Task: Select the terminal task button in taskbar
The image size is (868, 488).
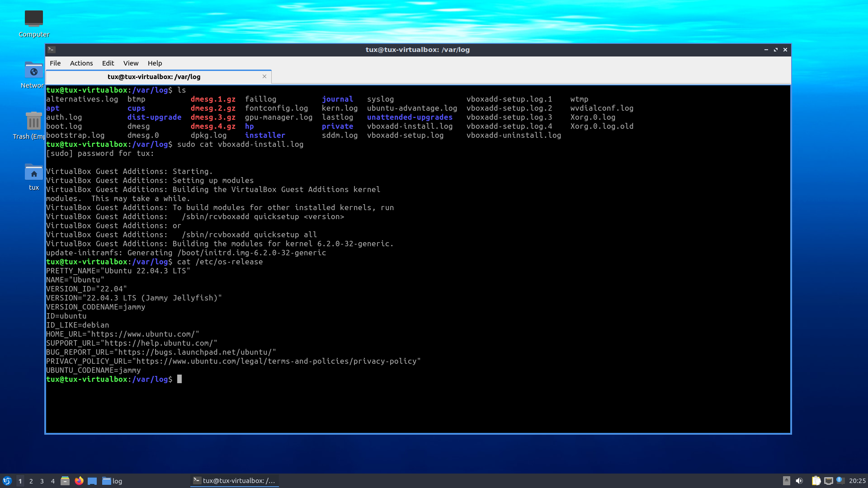Action: (x=234, y=481)
